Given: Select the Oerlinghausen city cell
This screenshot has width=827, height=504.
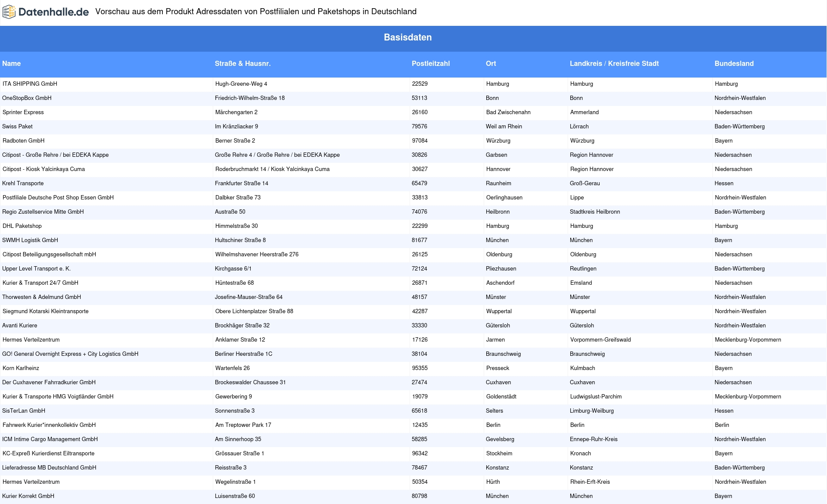Looking at the screenshot, I should (504, 197).
